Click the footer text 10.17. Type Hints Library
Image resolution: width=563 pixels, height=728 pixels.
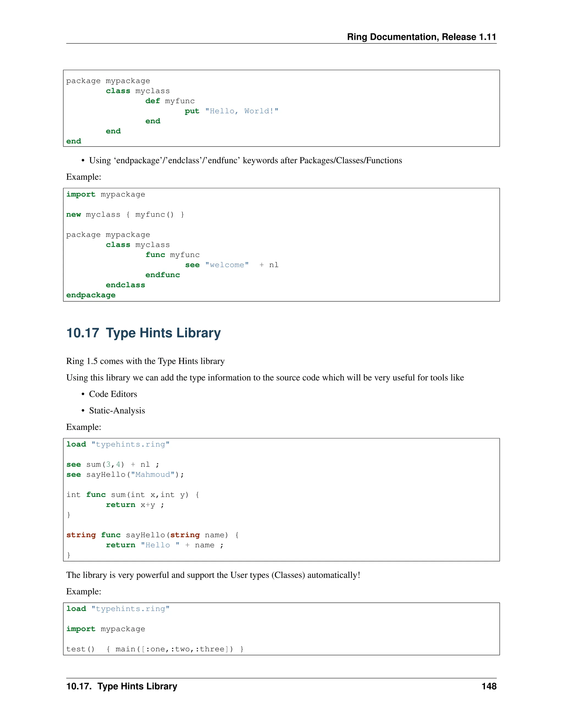pyautogui.click(x=122, y=686)
